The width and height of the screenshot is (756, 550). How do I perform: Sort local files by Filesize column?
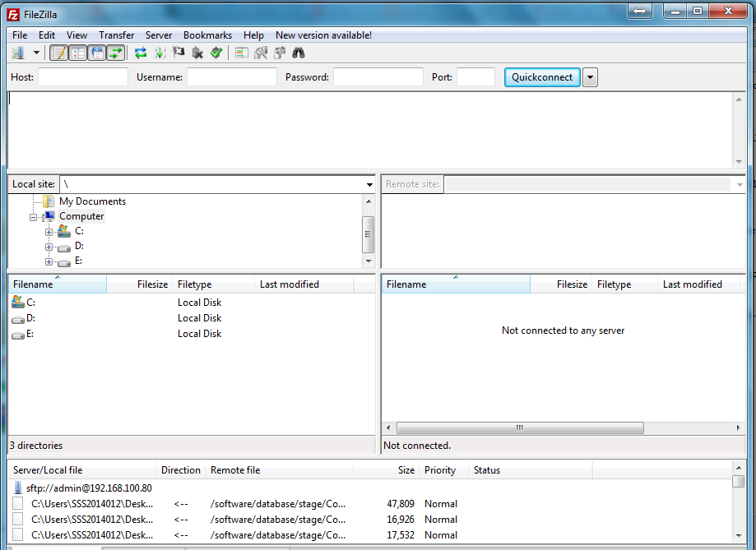[x=139, y=284]
